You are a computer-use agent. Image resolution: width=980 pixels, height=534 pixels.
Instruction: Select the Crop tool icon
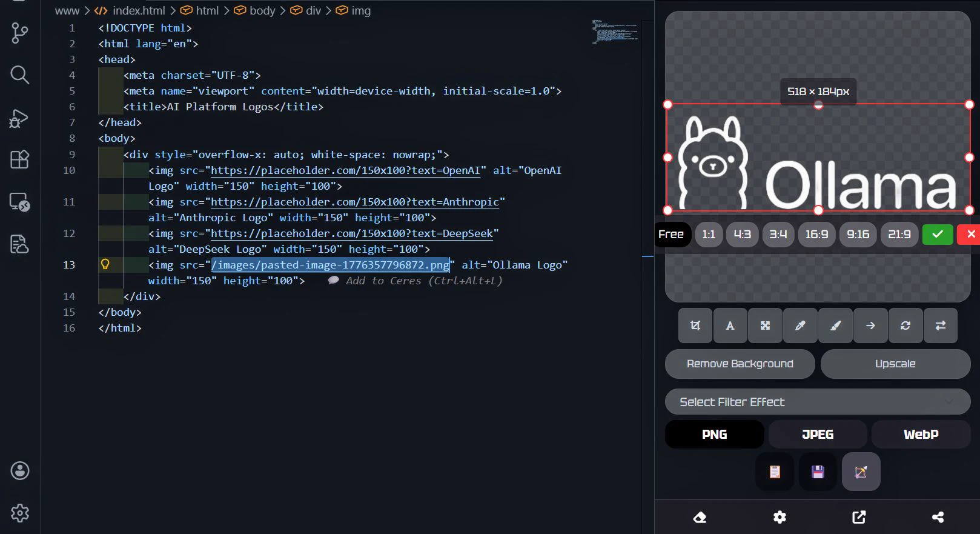pyautogui.click(x=695, y=325)
